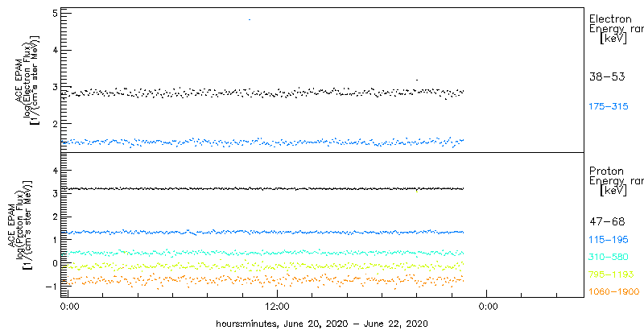Click the Electron legend heading
Screen dimensions: 644x330
[x=610, y=19]
